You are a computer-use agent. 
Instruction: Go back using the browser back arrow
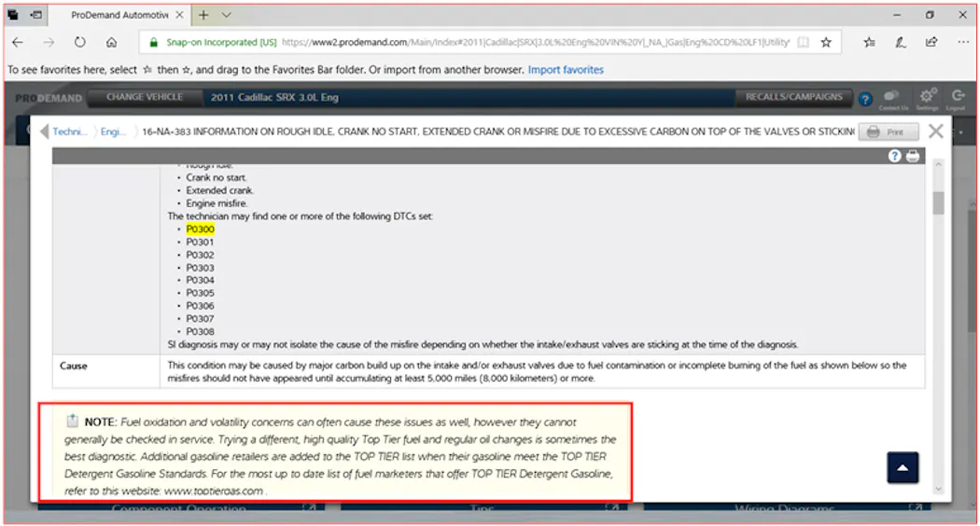(x=18, y=43)
